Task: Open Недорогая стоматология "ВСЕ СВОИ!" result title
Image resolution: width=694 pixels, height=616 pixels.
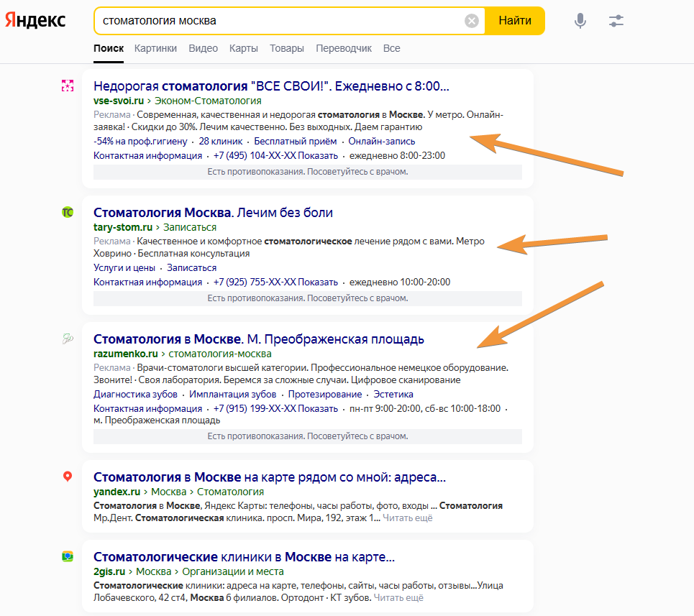Action: (x=271, y=86)
